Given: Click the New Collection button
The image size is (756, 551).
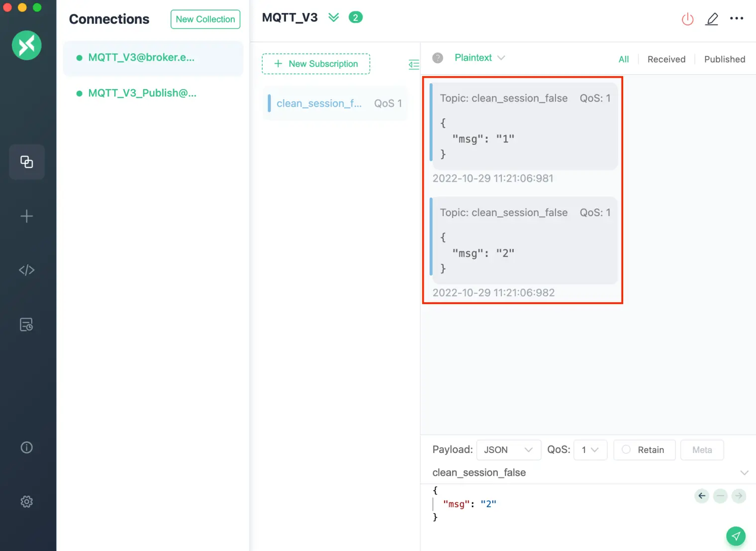Looking at the screenshot, I should click(x=205, y=19).
